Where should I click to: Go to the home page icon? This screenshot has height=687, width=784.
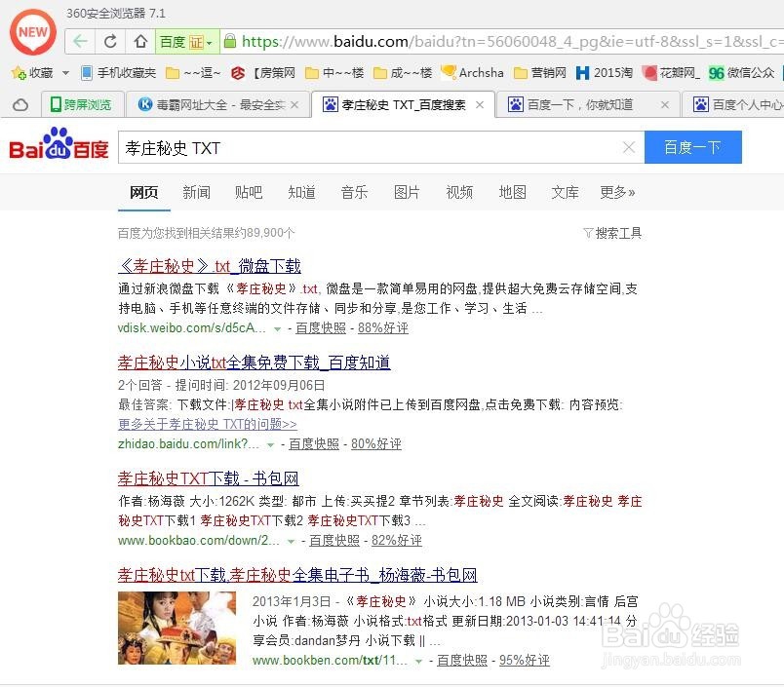coord(140,42)
